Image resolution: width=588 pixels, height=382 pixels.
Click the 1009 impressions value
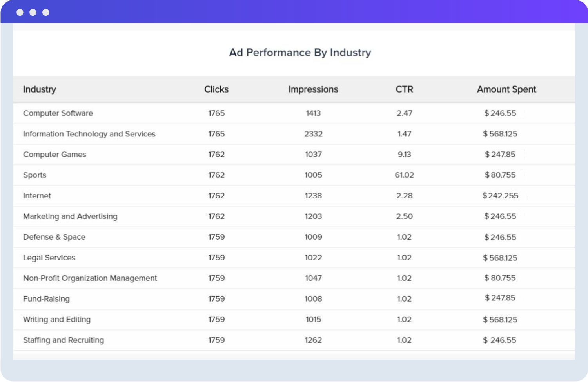point(313,237)
